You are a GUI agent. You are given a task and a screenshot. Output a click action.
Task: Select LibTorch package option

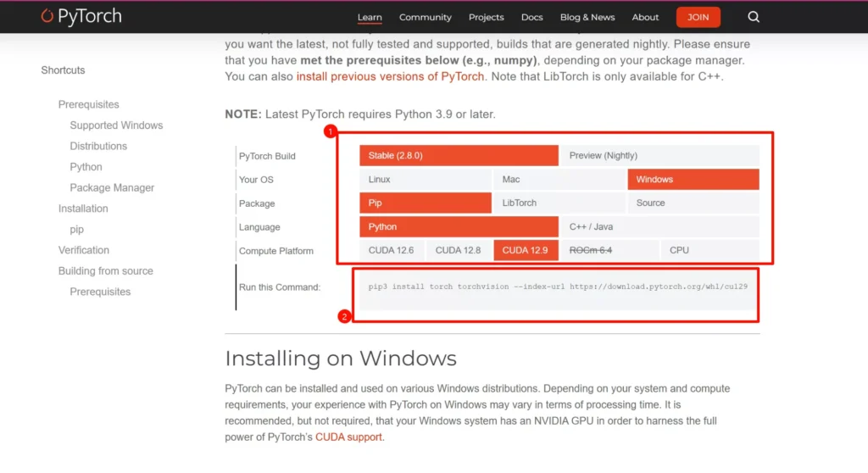click(x=559, y=203)
